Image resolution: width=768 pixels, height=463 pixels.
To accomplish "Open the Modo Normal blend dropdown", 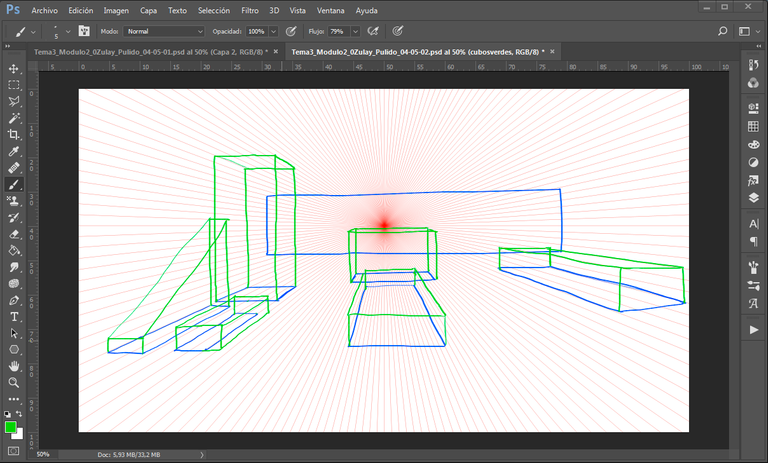I will pos(164,31).
